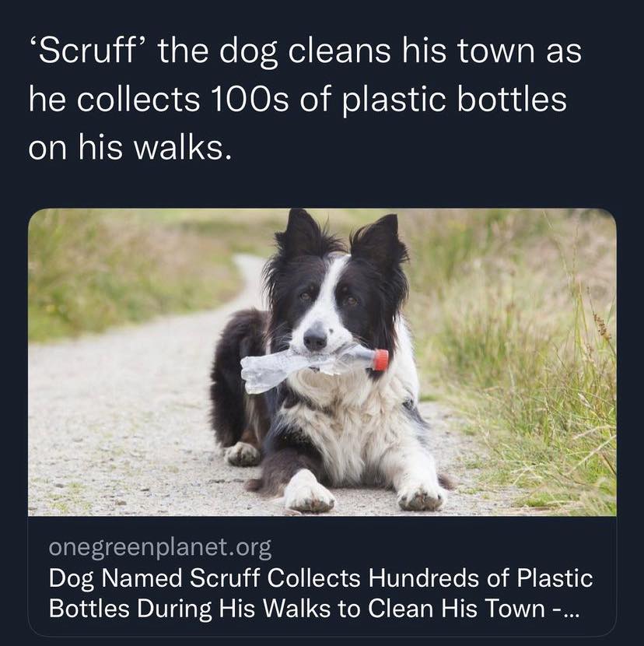Image resolution: width=644 pixels, height=646 pixels.
Task: Open the article titled Dog Named Scruff Collects Hundreds
Action: point(320,593)
